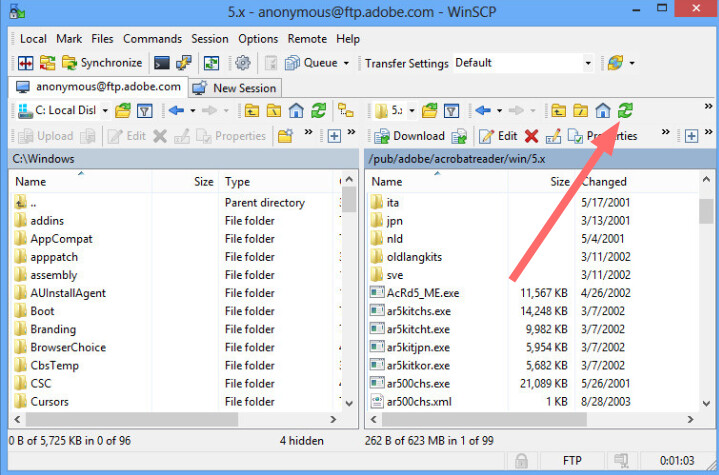Expand the Queue dropdown arrow
The image size is (719, 475).
click(346, 63)
